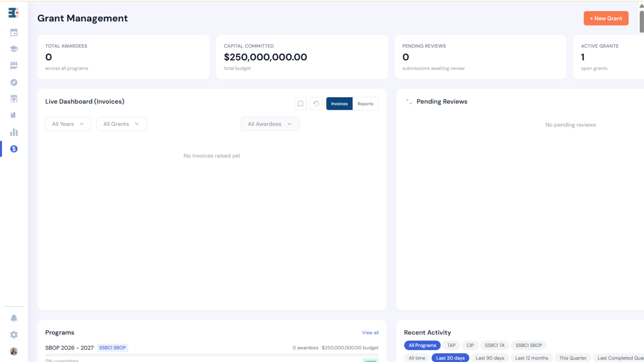Screen dimensions: 644x362
Task: Select the SSBCI TA filter chip
Action: (494, 345)
